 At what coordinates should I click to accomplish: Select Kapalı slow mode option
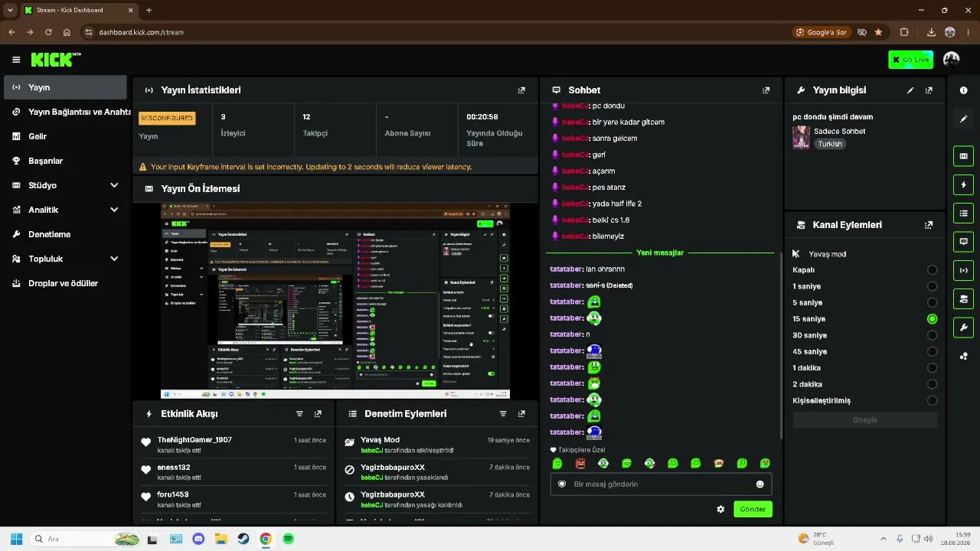932,270
